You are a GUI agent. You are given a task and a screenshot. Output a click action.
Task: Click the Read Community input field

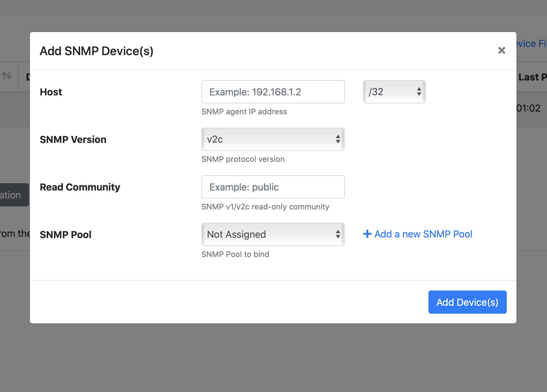pos(273,187)
